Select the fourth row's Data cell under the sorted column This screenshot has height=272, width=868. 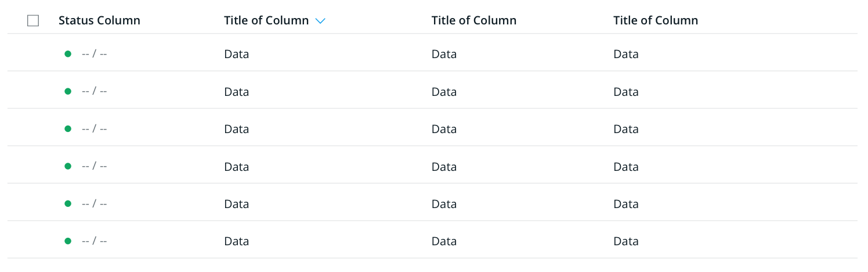tap(237, 167)
